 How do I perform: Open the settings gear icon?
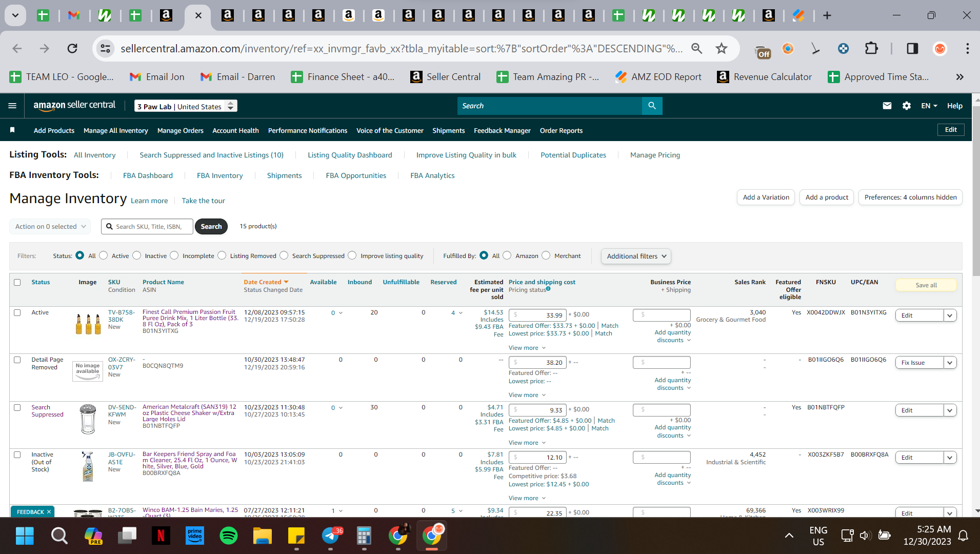(x=906, y=106)
